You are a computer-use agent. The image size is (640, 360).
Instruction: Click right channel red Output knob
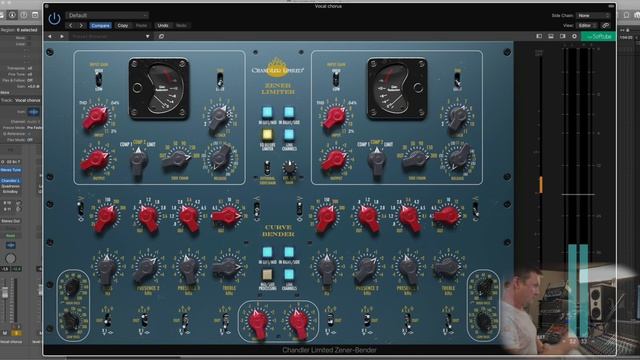[x=334, y=160]
